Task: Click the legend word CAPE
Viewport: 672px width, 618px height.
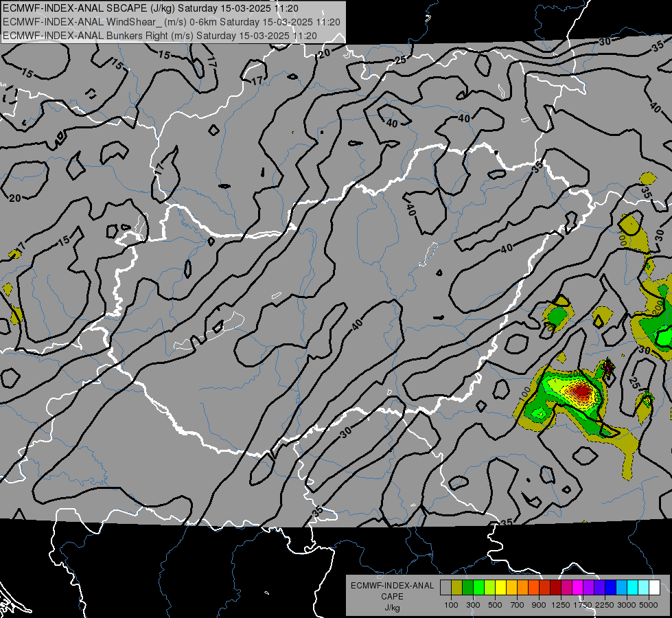Action: click(392, 597)
